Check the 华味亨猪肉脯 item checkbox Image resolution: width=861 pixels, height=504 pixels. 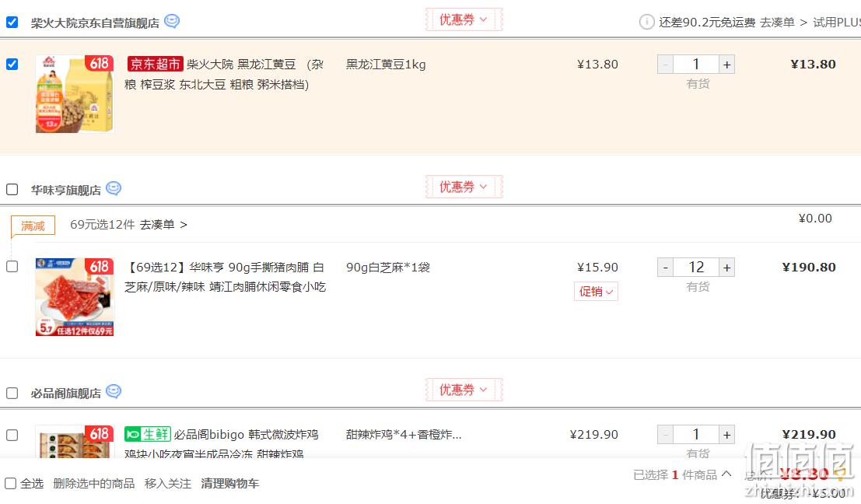pos(12,266)
